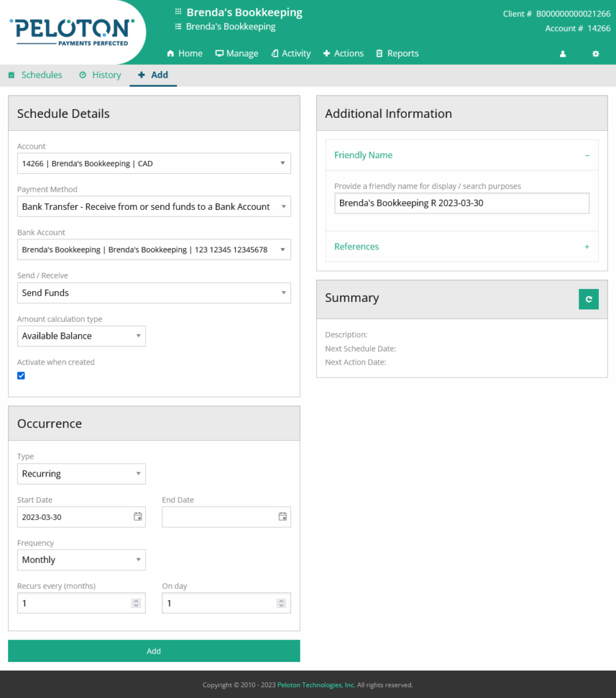Screen dimensions: 616x698
Task: Open the Activity menu
Action: coord(291,53)
